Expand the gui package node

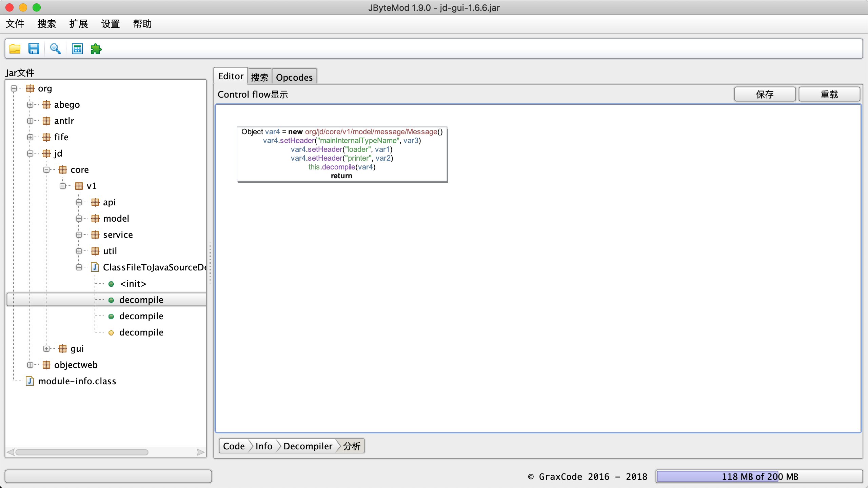[47, 348]
